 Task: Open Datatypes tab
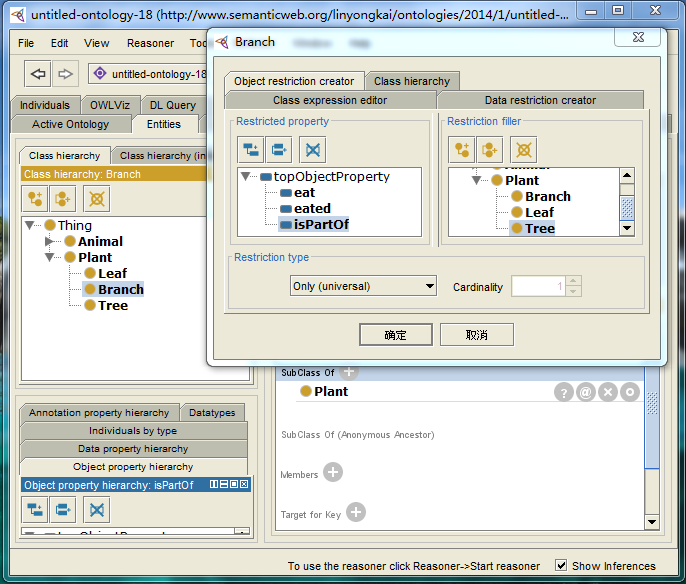coord(212,413)
